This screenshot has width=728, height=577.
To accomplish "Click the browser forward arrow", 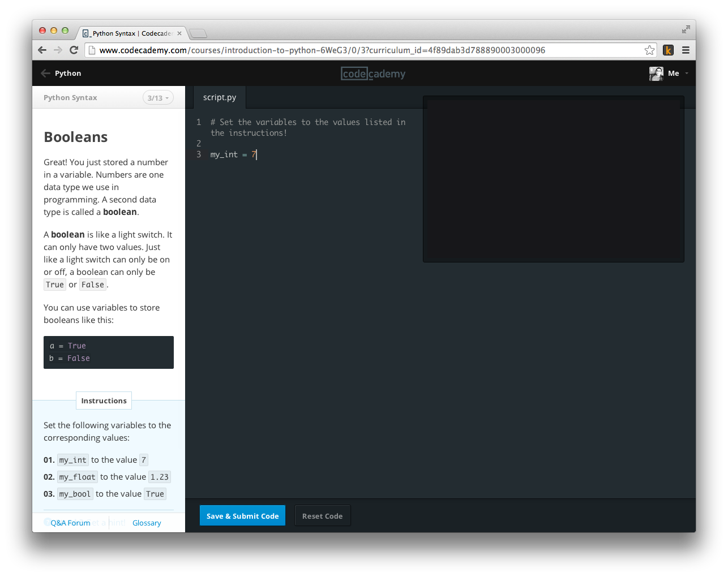I will click(58, 50).
